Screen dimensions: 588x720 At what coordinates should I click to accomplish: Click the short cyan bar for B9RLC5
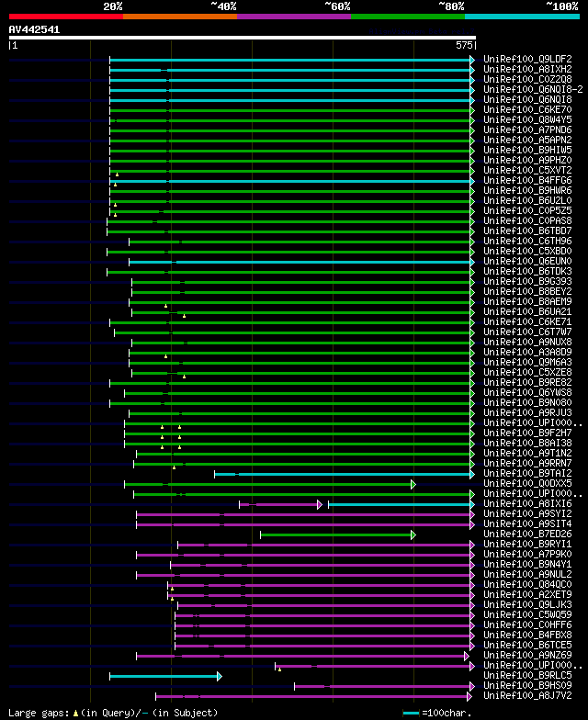165,676
